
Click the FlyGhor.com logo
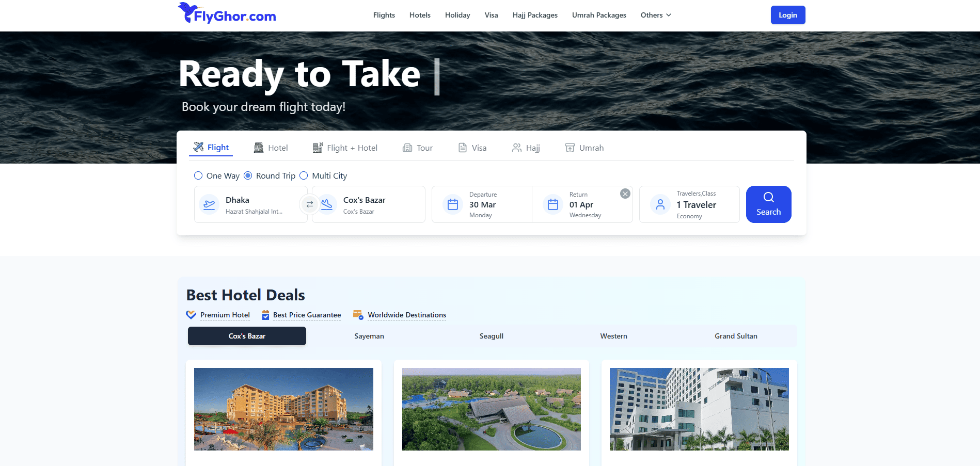tap(227, 13)
